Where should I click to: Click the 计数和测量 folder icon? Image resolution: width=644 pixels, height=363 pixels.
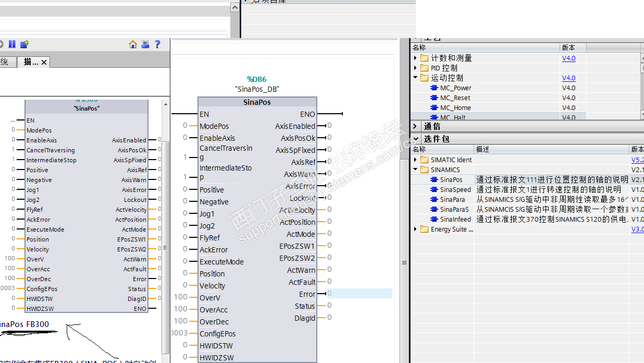click(425, 58)
